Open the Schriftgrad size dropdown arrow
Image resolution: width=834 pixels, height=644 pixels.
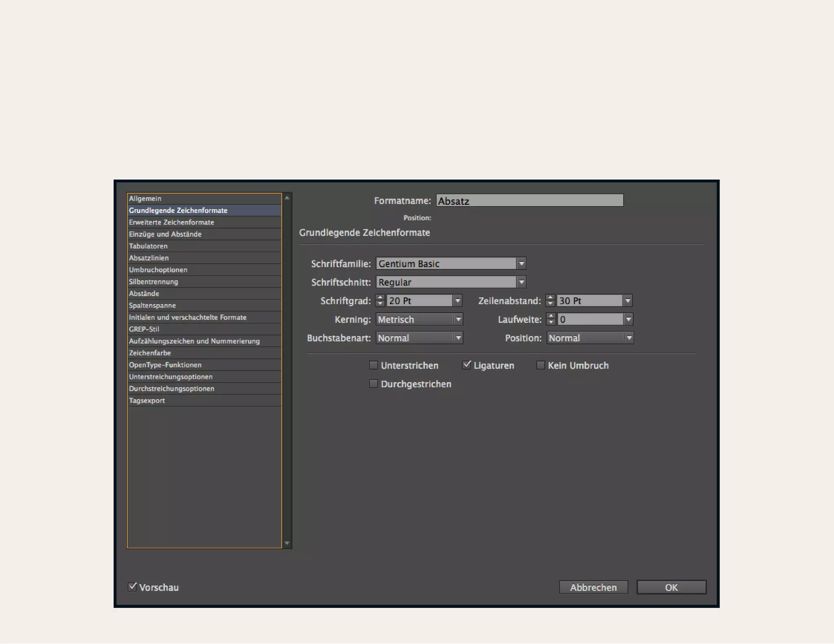coord(458,301)
